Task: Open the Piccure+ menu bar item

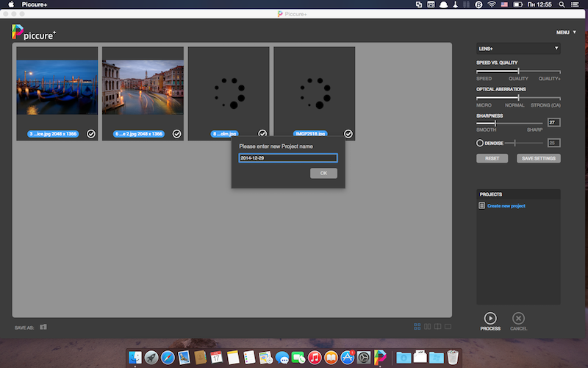Action: point(35,4)
